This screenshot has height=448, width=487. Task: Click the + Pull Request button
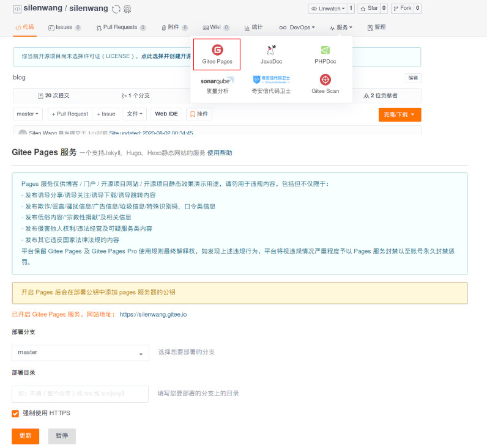tap(70, 114)
